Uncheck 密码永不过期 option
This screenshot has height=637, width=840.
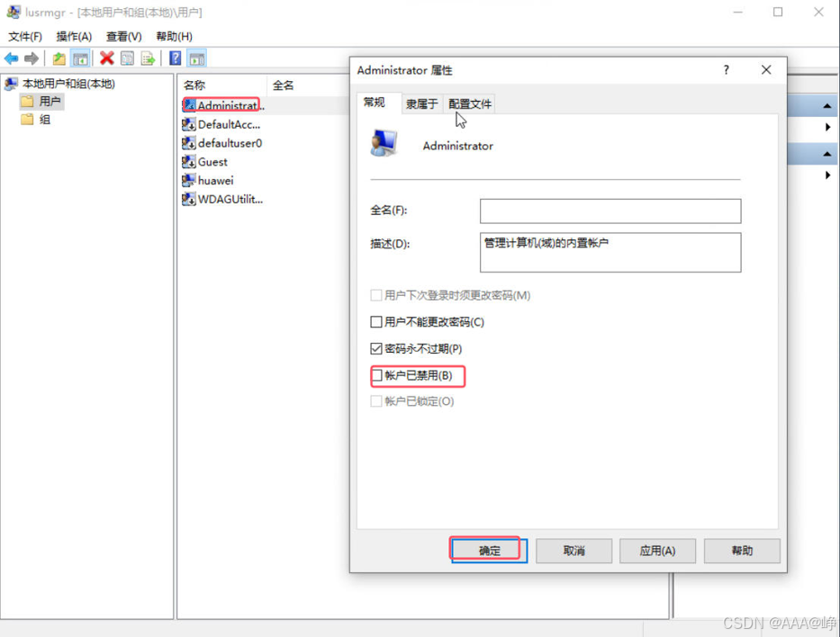point(376,349)
